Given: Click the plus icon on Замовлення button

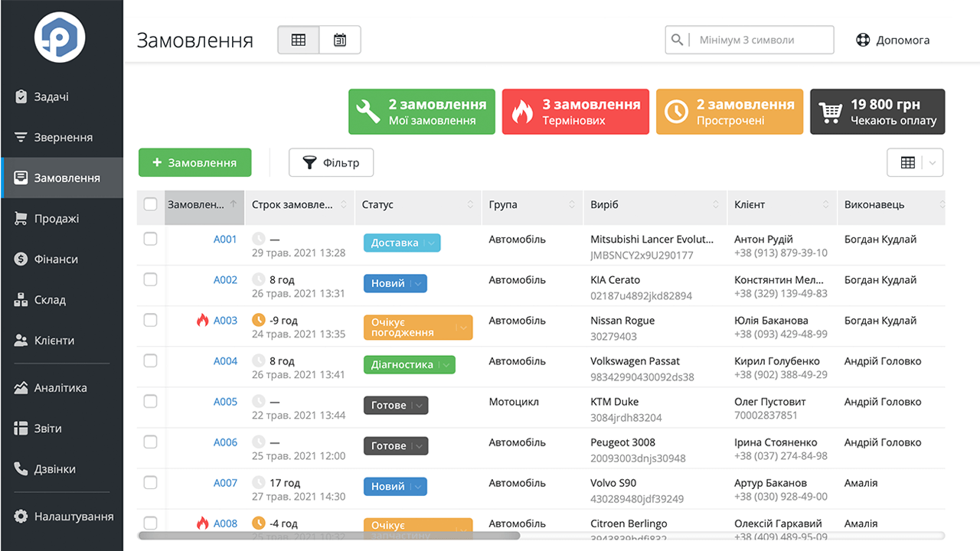Looking at the screenshot, I should tap(157, 162).
